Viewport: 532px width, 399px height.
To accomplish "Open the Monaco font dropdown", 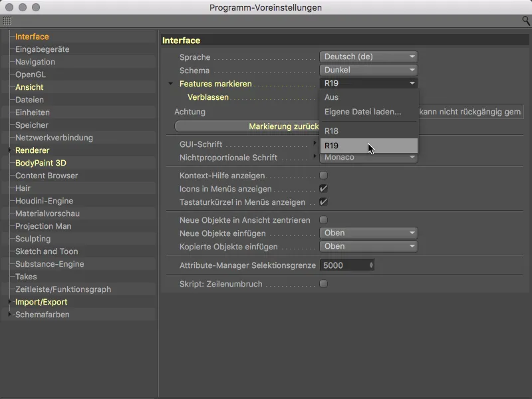I will pos(368,158).
